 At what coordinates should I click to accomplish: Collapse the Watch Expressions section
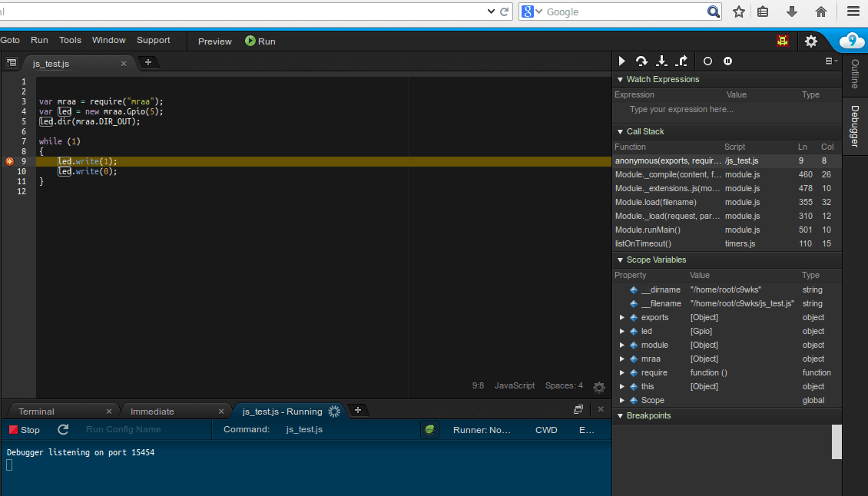click(x=620, y=79)
